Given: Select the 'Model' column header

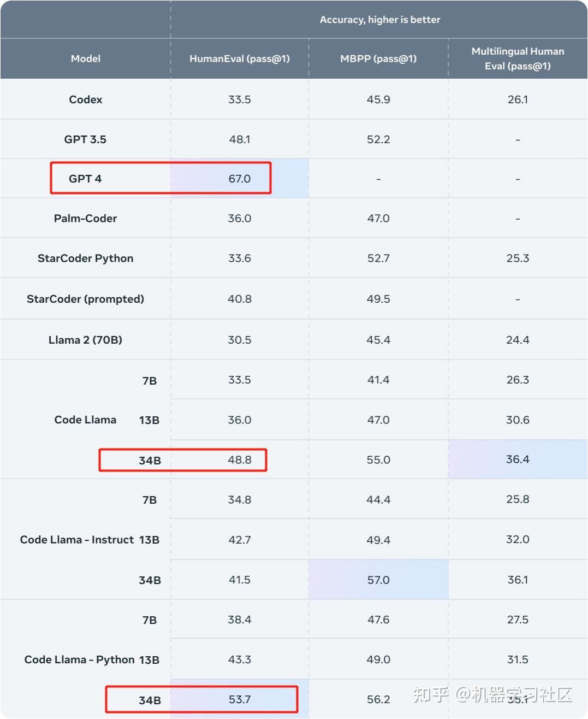Looking at the screenshot, I should point(86,58).
